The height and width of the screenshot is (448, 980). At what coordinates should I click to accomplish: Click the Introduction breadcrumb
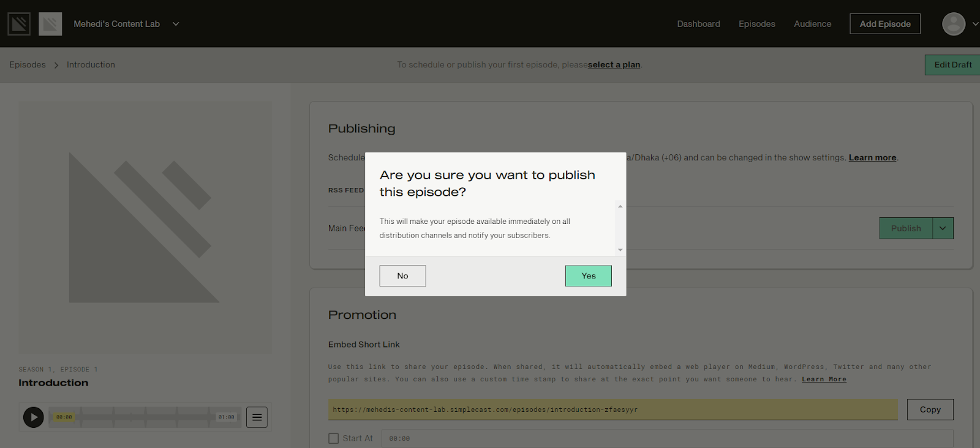tap(91, 65)
